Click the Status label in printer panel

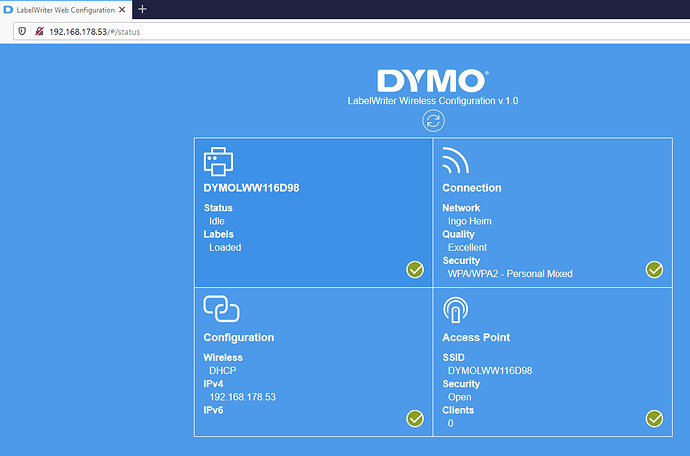[x=218, y=208]
